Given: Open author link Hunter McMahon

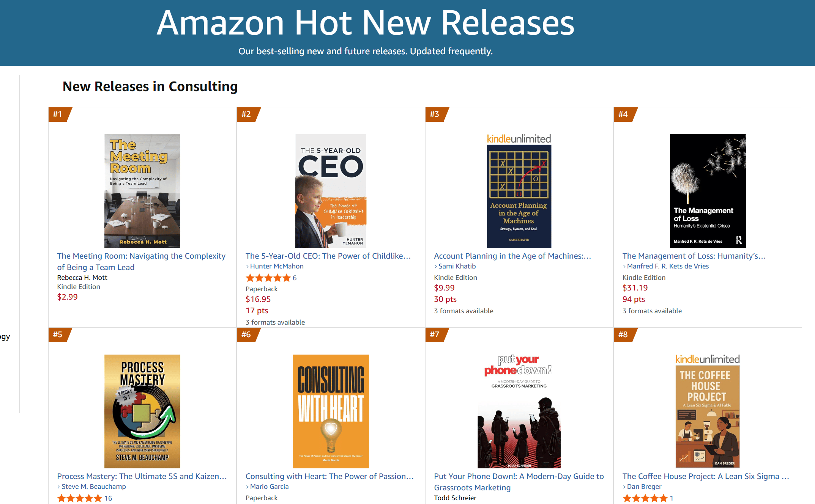Looking at the screenshot, I should point(277,266).
